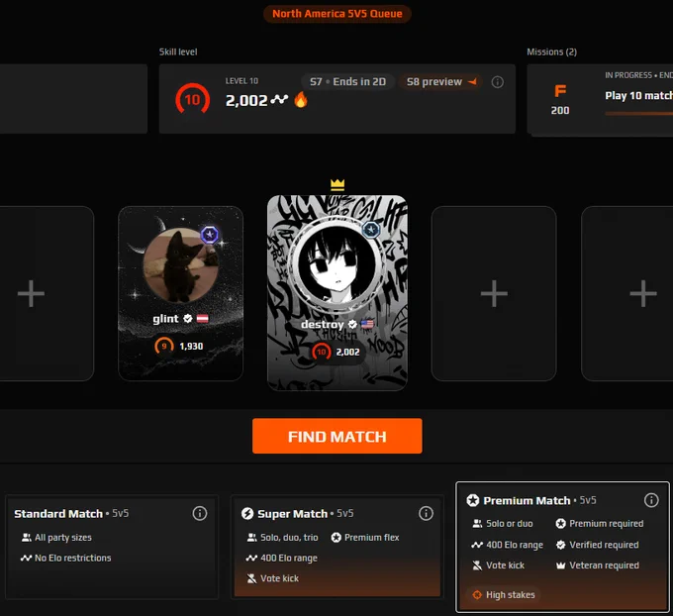Click the FIND MATCH button
673x616 pixels.
point(336,436)
